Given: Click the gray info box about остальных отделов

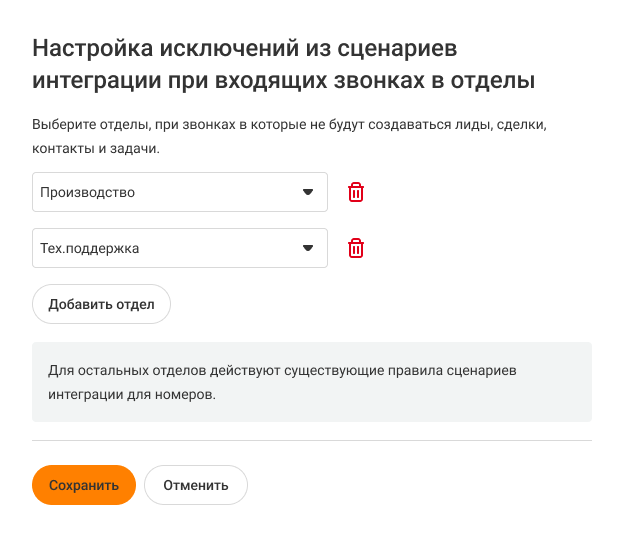Looking at the screenshot, I should 312,382.
